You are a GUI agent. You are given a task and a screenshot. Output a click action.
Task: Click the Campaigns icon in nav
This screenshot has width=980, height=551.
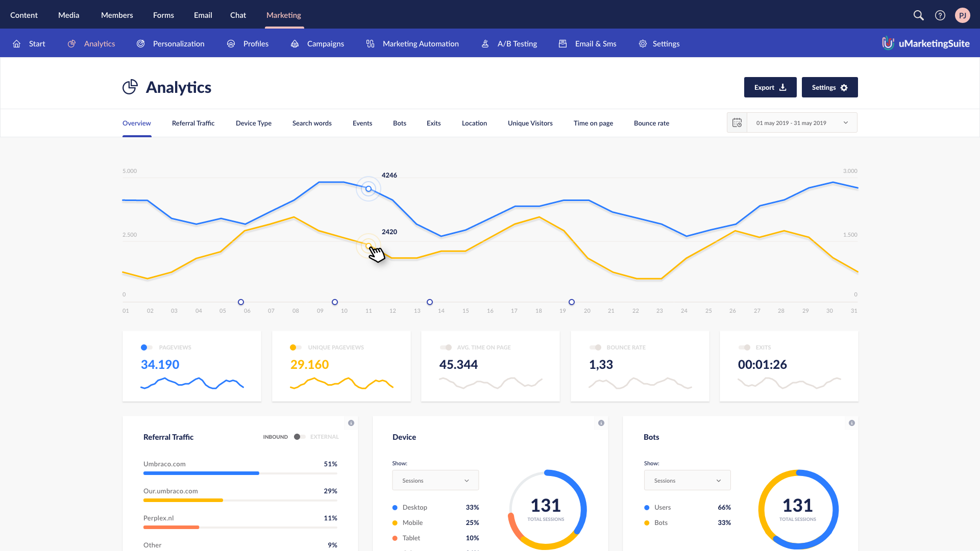(x=296, y=43)
